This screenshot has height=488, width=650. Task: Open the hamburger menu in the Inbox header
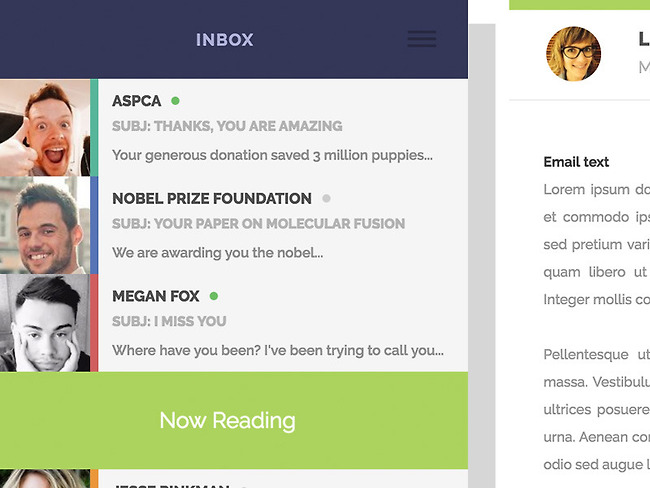[x=421, y=39]
